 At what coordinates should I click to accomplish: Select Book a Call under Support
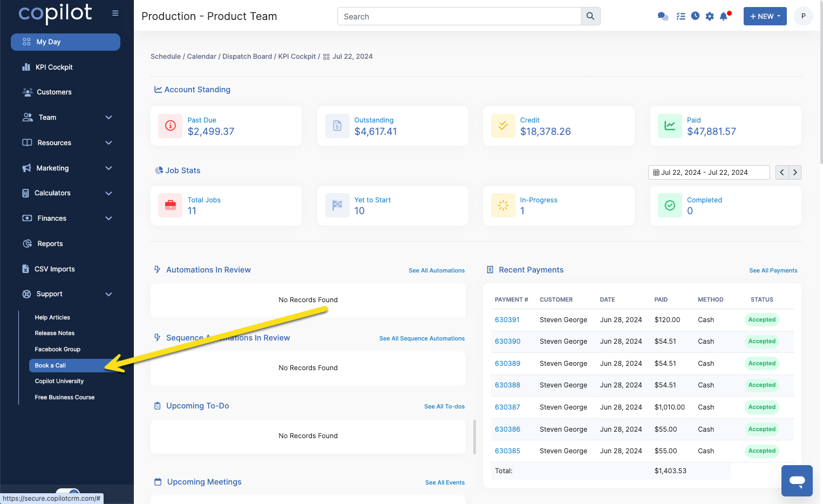pos(74,365)
